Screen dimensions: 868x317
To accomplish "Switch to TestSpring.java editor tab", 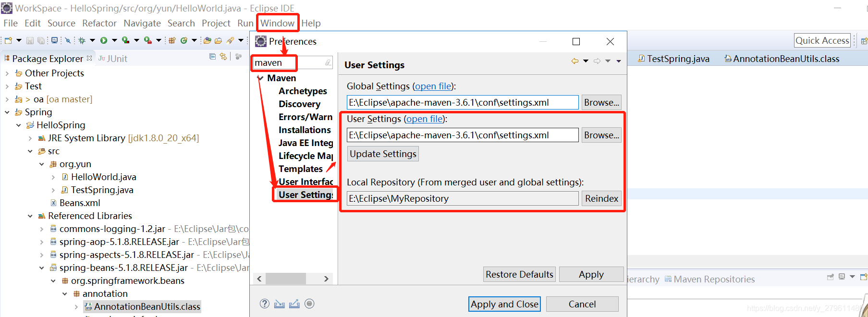I will (673, 59).
